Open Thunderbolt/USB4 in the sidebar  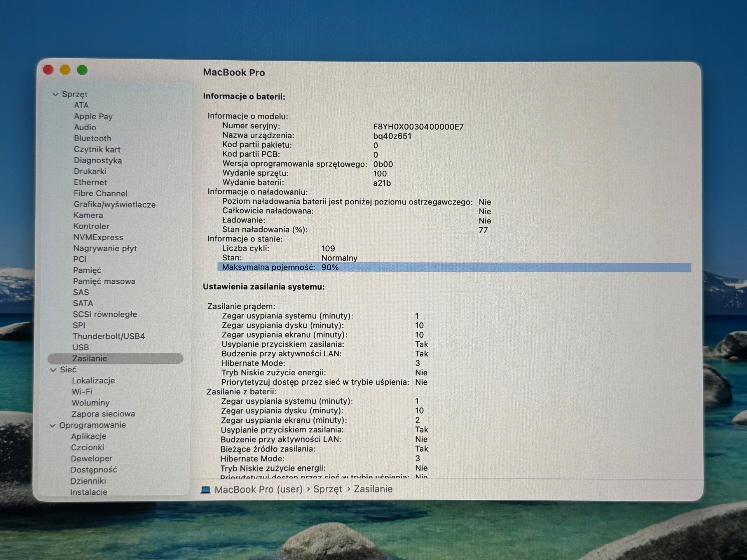109,337
